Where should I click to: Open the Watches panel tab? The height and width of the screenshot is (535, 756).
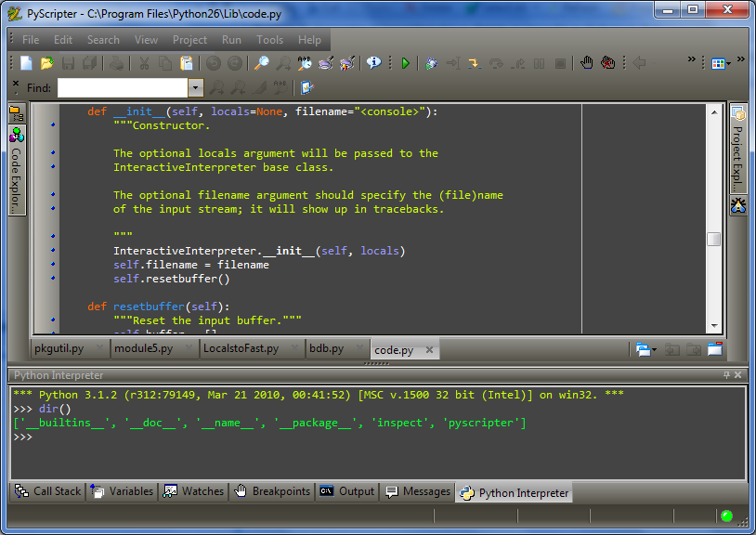click(x=193, y=491)
